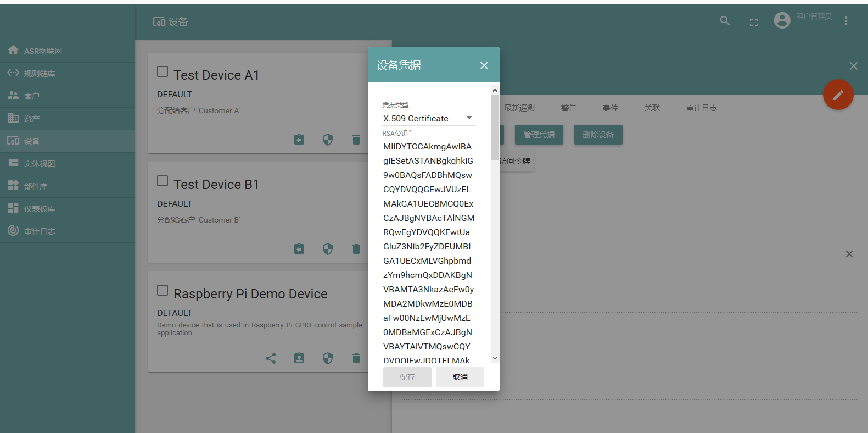
Task: Open the three-dot menu in header
Action: point(846,21)
